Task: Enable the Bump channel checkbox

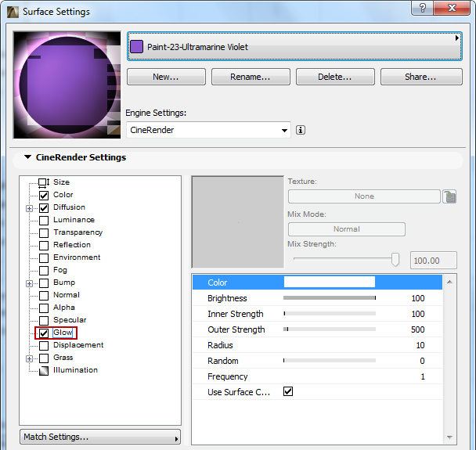Action: (44, 283)
